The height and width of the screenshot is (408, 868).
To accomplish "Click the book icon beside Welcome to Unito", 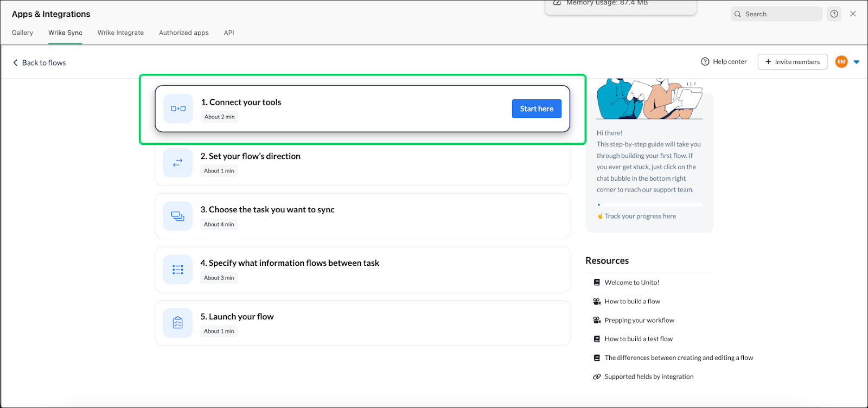I will (x=597, y=283).
